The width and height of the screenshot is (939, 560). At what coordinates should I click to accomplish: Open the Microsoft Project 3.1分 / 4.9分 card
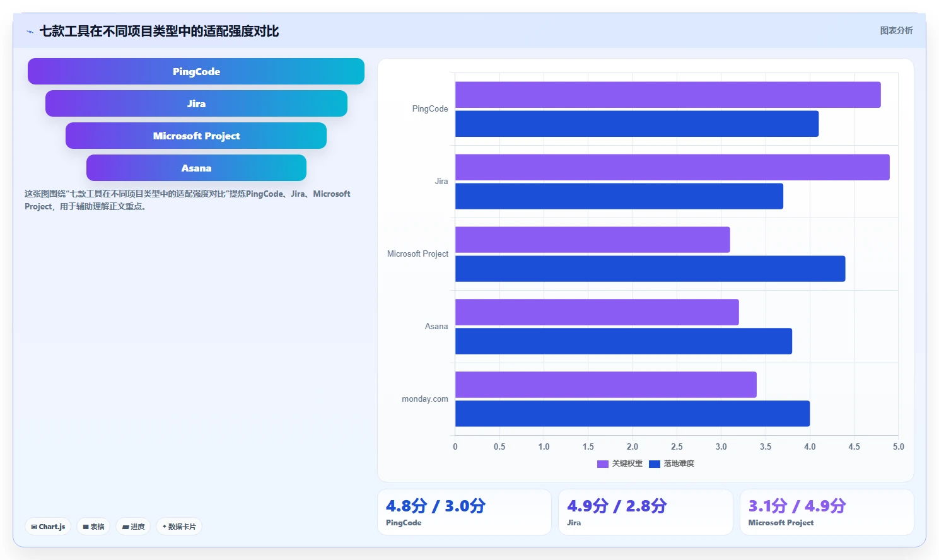point(827,512)
